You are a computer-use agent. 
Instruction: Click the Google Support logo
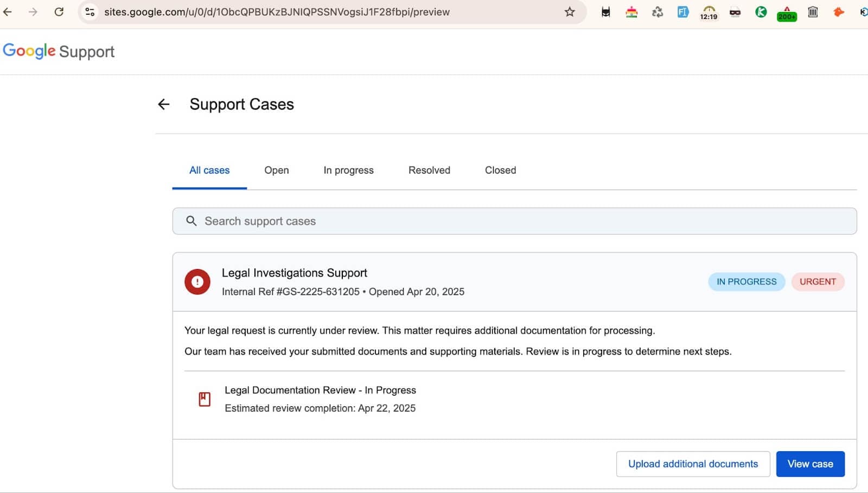pyautogui.click(x=59, y=52)
